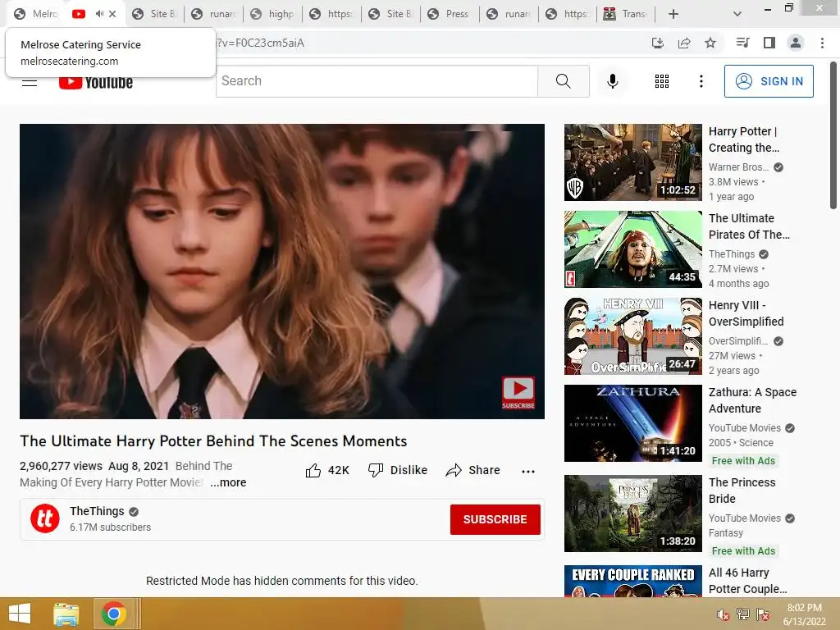Switch to the Press tab
Image resolution: width=840 pixels, height=630 pixels.
450,14
